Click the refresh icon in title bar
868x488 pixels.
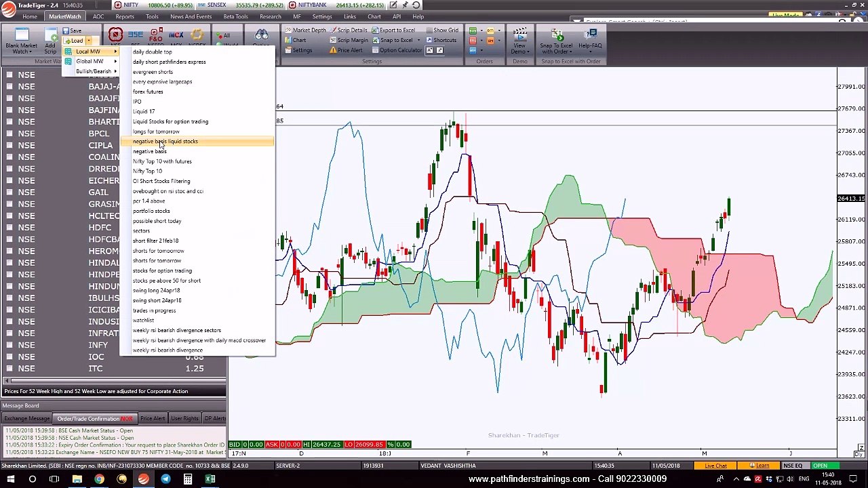click(x=416, y=5)
